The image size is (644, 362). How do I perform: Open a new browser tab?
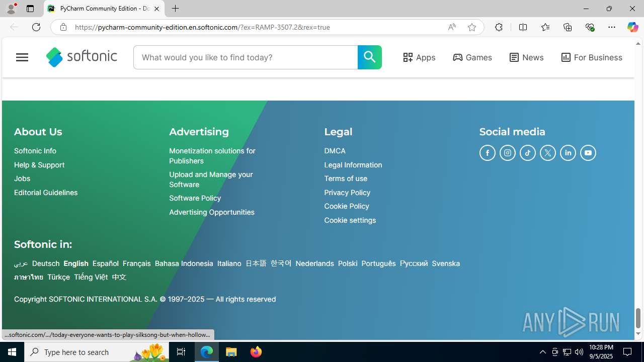click(175, 9)
